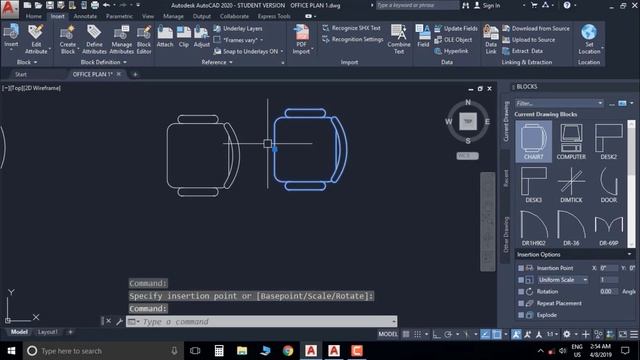
Task: Switch to the Layout1 tab
Action: [x=47, y=332]
